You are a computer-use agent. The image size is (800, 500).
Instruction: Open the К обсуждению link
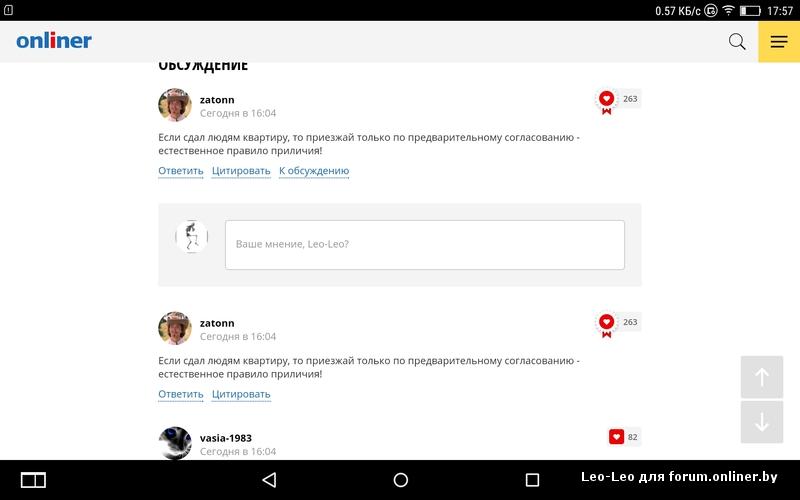314,171
